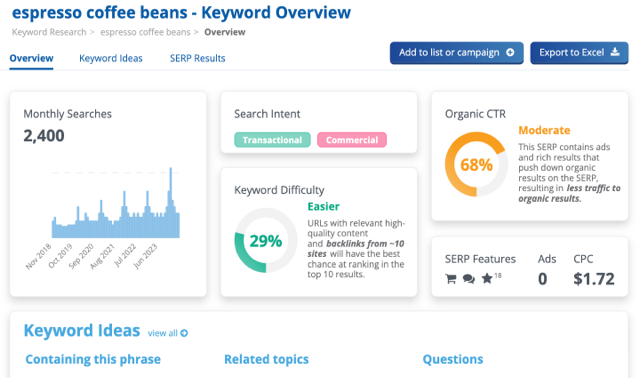Click the Jul 2022 chart axis label
Image resolution: width=640 pixels, height=378 pixels.
[x=124, y=256]
